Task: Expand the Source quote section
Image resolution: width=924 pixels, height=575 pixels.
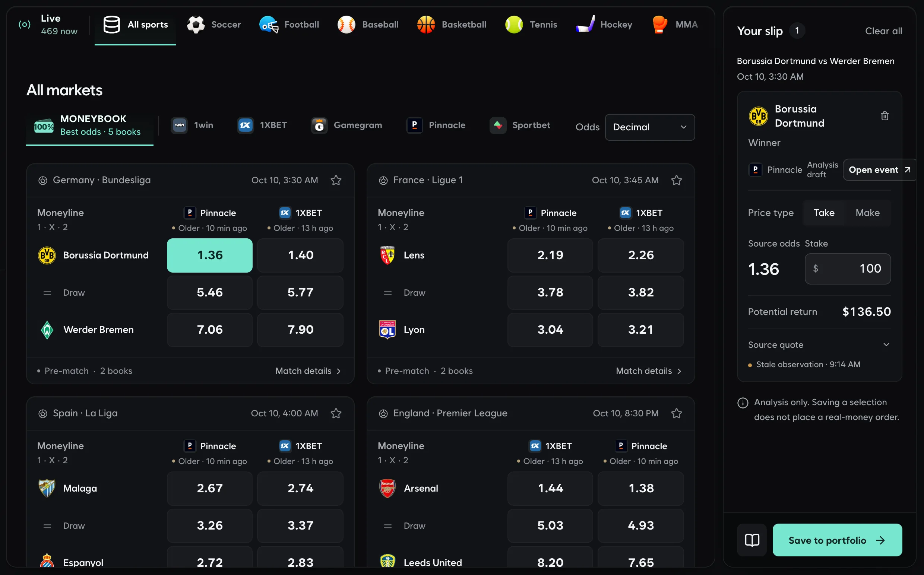Action: 819,344
